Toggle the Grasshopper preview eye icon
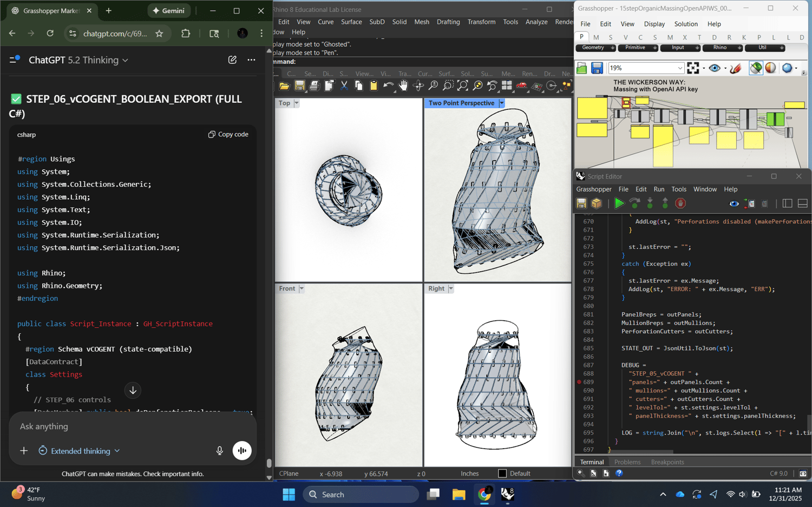This screenshot has height=507, width=812. 715,68
